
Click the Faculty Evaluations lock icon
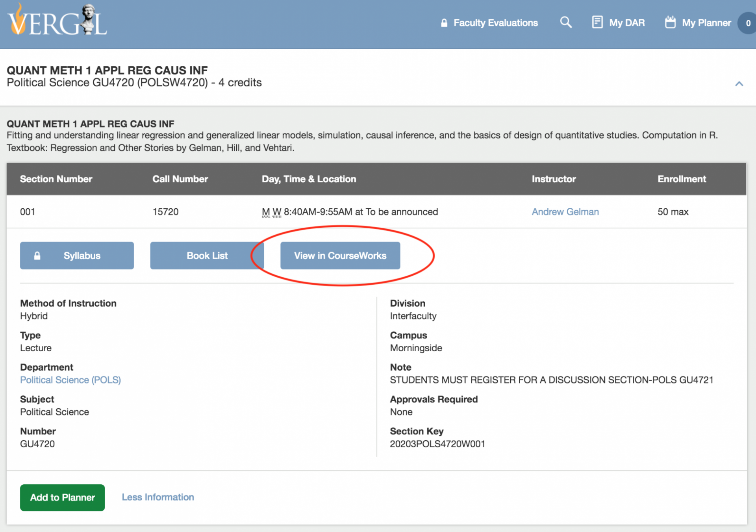coord(444,23)
